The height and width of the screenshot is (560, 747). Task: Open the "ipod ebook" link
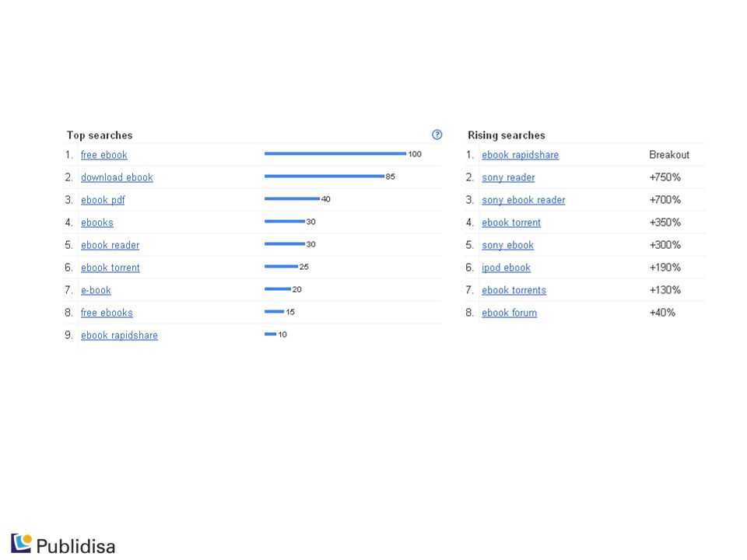pos(506,268)
